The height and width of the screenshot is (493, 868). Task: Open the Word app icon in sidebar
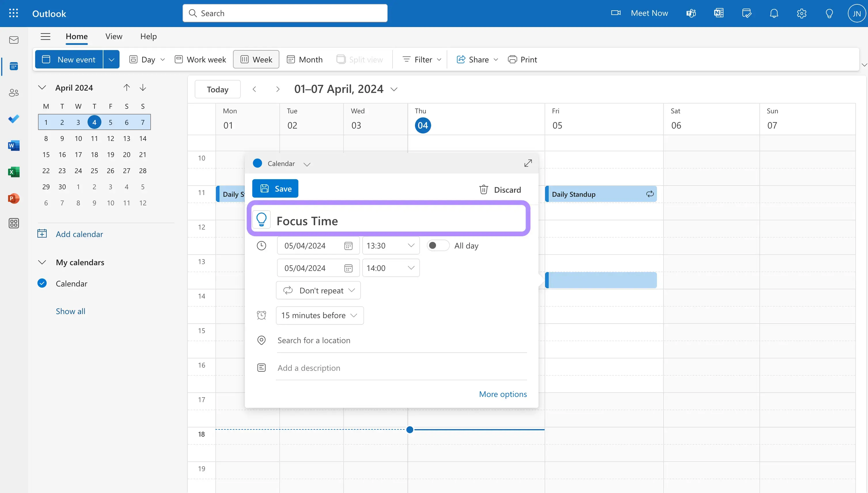[x=14, y=145]
